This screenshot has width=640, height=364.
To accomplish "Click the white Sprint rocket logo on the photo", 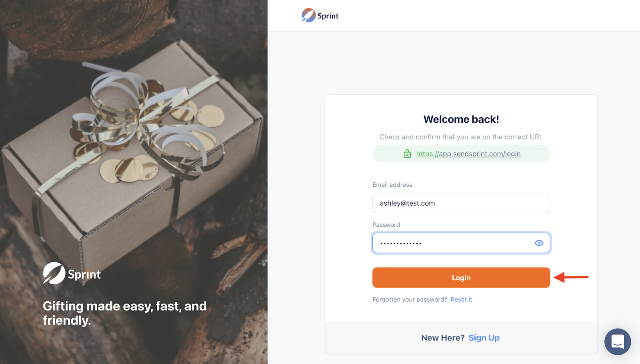I will coord(54,273).
